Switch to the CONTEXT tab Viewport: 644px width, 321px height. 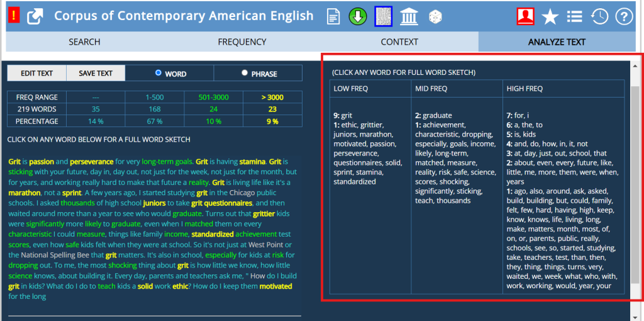(399, 42)
